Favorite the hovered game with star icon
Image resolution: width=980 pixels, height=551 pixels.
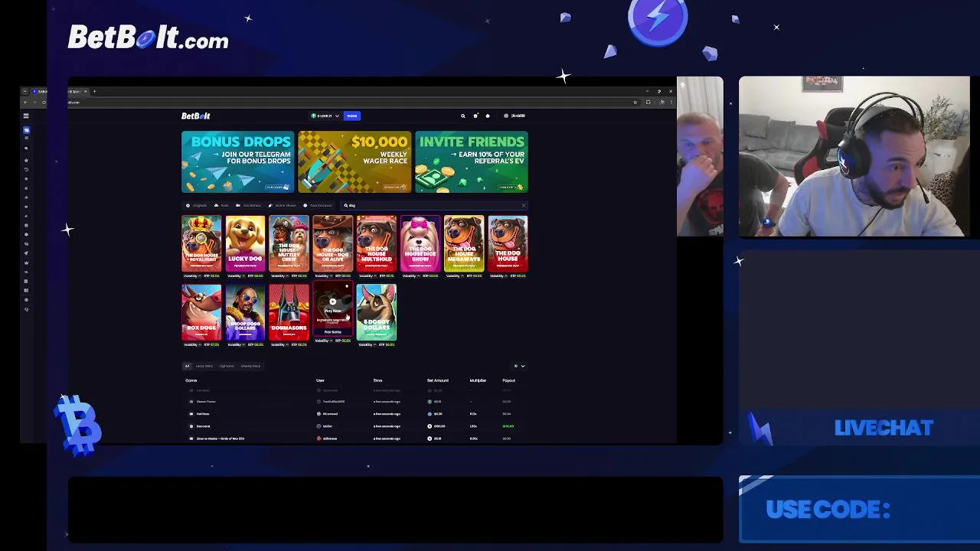click(x=347, y=286)
